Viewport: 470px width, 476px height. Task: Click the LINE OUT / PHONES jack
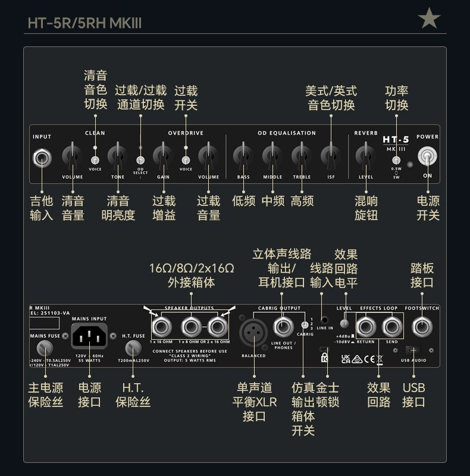point(283,327)
